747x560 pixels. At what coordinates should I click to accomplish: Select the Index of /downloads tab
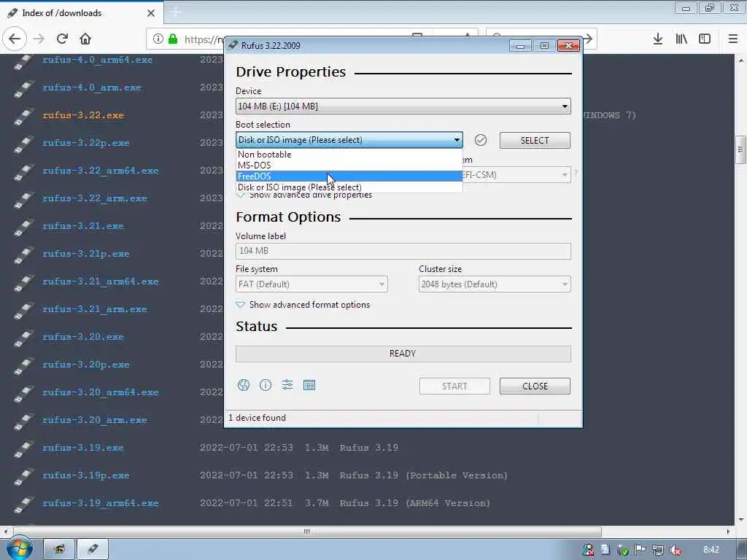pyautogui.click(x=82, y=13)
